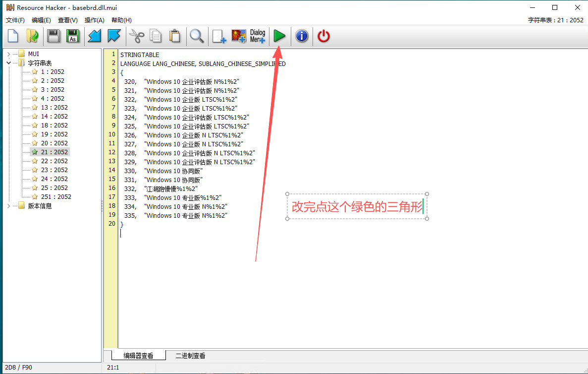Screen dimensions: 588x374
Task: Click the green Compile Script triangle
Action: [279, 36]
